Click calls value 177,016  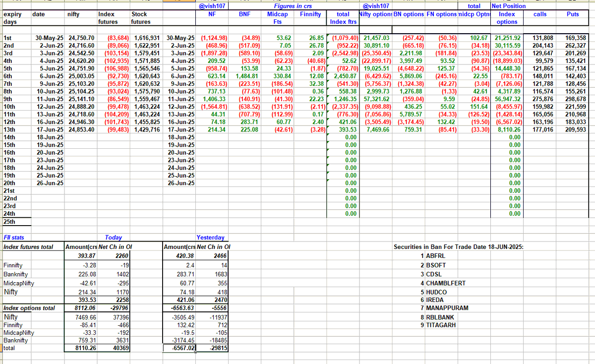(x=542, y=129)
